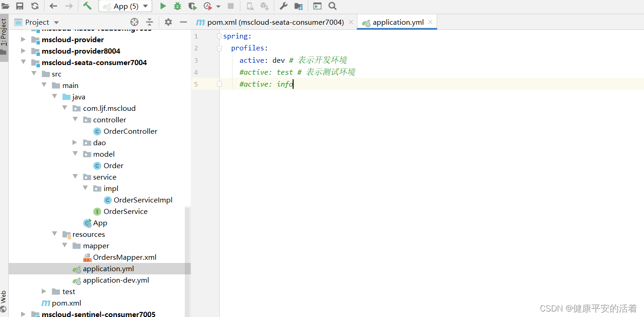Image resolution: width=644 pixels, height=317 pixels.
Task: Click the Run Anything icon
Action: click(x=317, y=6)
